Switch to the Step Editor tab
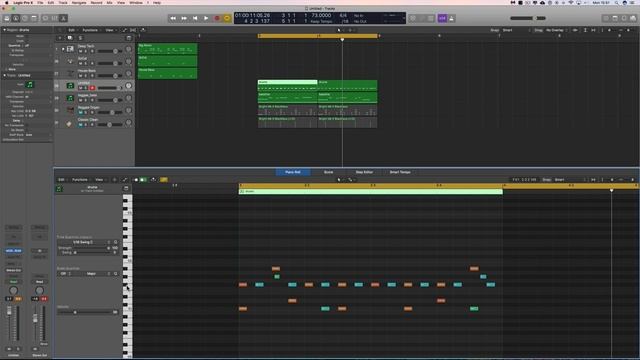This screenshot has width=640, height=360. [x=364, y=172]
